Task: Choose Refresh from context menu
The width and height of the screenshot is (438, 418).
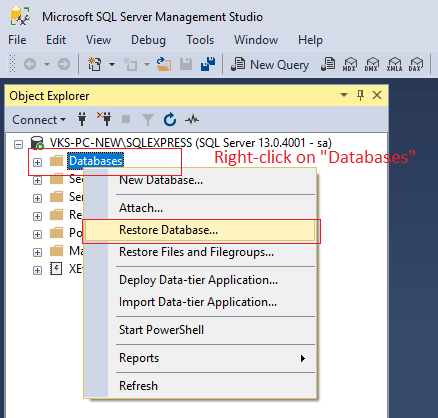Action: pyautogui.click(x=200, y=386)
